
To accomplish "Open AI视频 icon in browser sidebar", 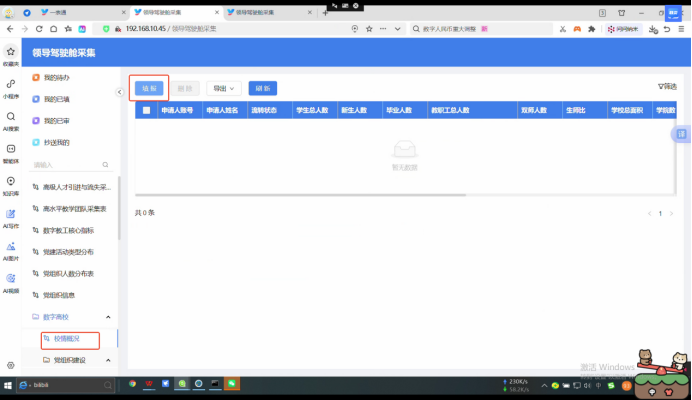I will coord(11,279).
